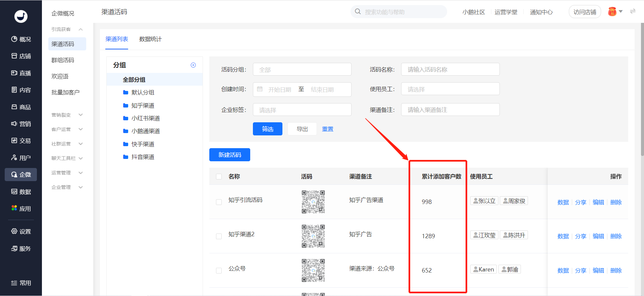Screen dimensions: 644x296
Task: Open the 概况 overview sidebar item
Action: click(21, 39)
